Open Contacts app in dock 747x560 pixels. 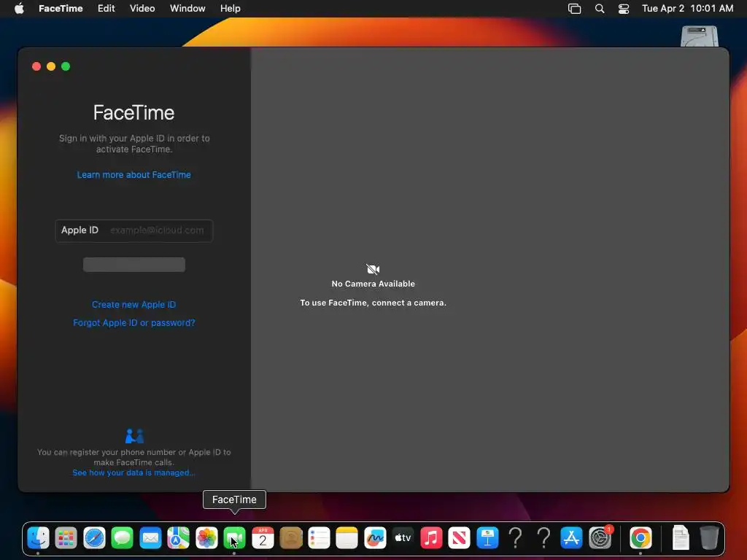tap(291, 538)
